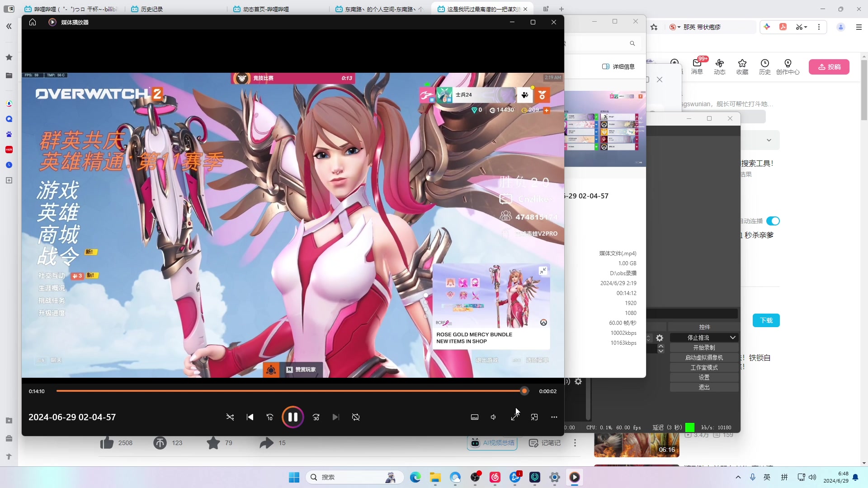Switch to the 东南路 个人空间 tab

point(381,9)
